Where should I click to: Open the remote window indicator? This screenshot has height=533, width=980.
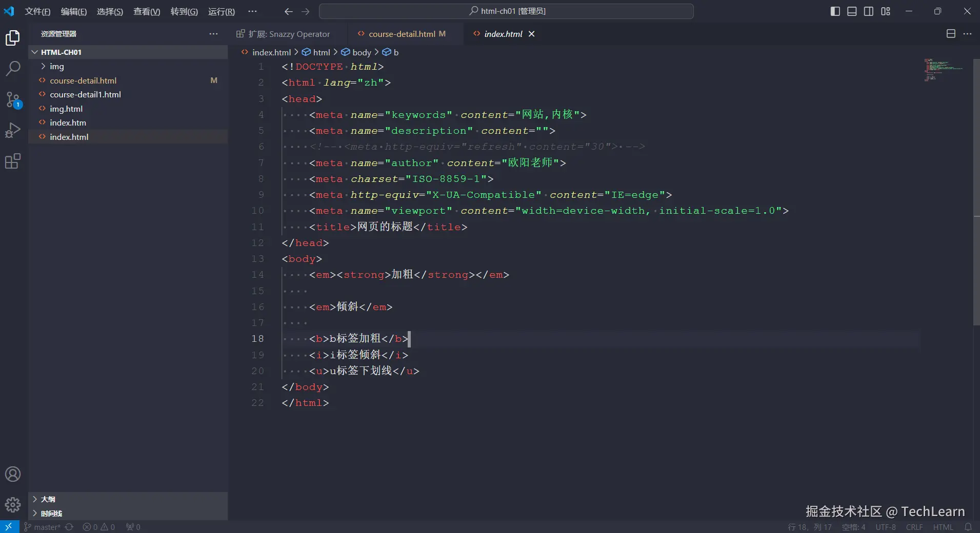click(x=9, y=527)
